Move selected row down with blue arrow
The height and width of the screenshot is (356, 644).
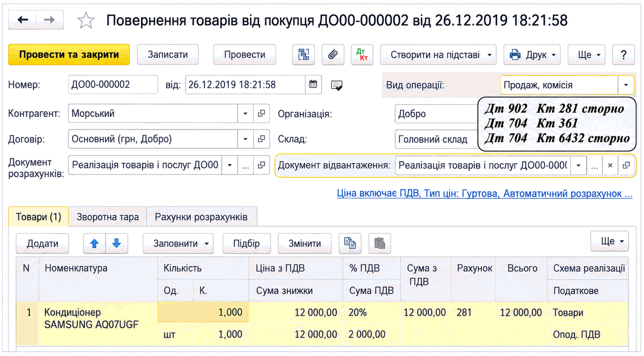tap(117, 243)
